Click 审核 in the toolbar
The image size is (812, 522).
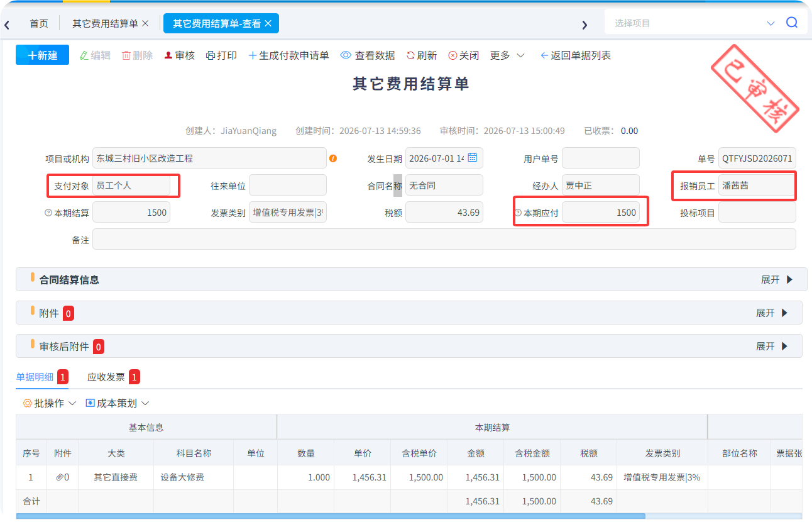[x=179, y=55]
